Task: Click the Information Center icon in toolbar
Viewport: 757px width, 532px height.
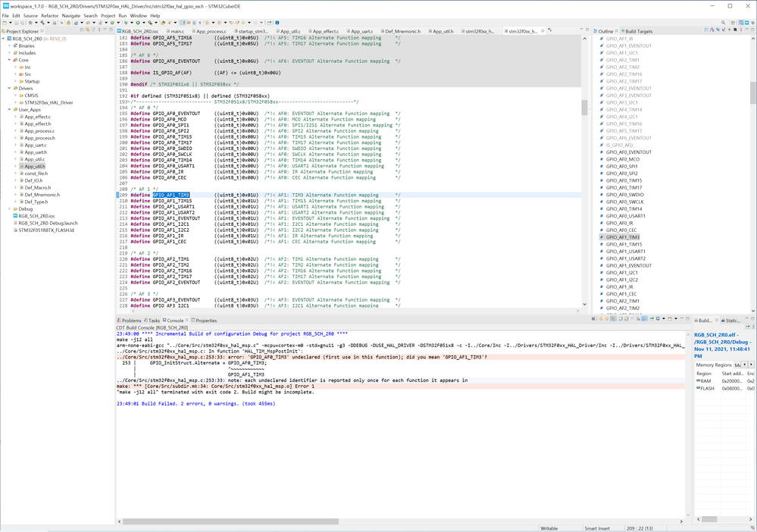Action: click(x=277, y=23)
